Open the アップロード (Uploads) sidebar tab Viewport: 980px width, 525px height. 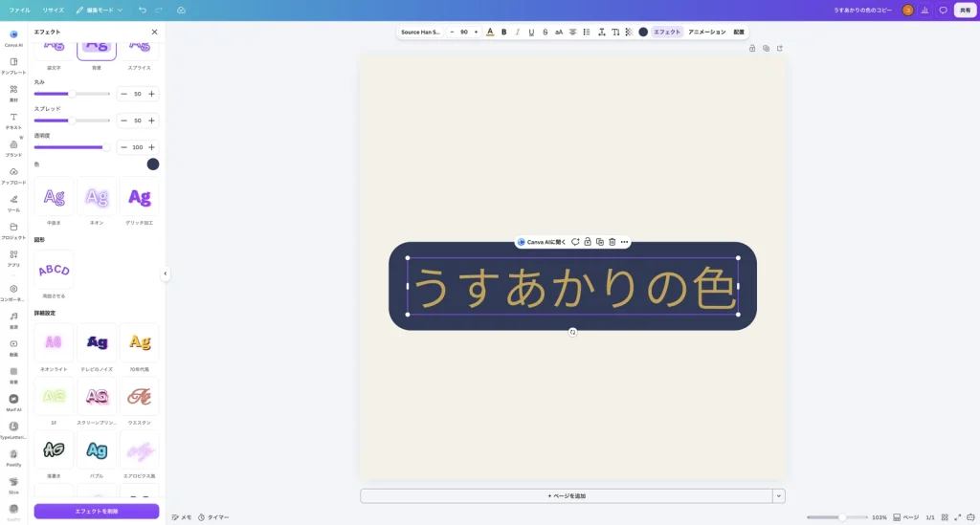[x=13, y=175]
